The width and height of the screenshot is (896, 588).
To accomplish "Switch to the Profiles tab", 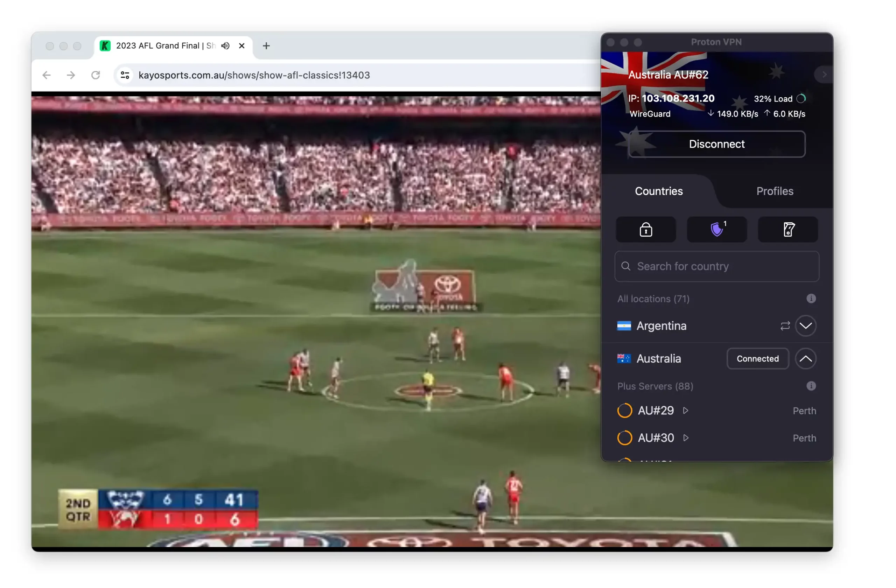I will (775, 191).
